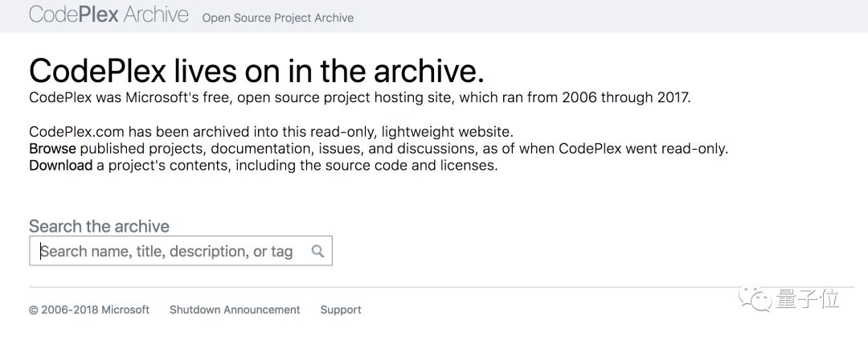Click the magnifying glass search icon
868x337 pixels.
317,251
